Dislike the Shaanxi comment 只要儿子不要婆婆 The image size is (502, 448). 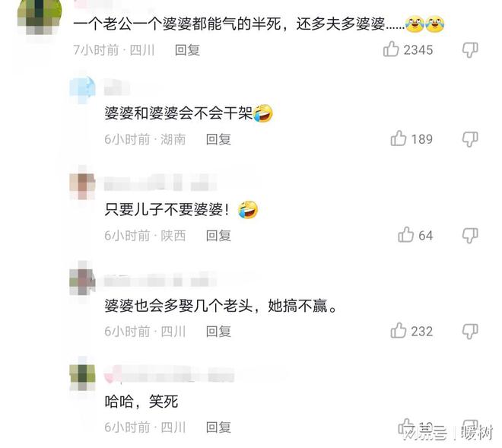tap(470, 236)
